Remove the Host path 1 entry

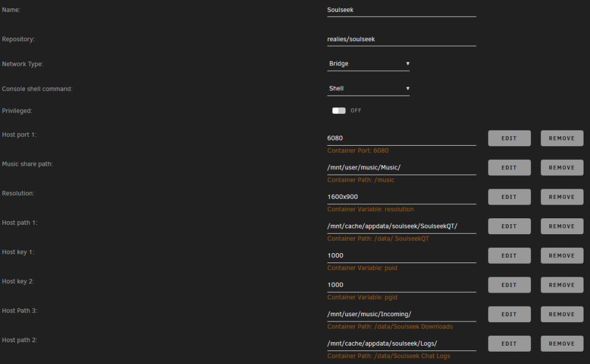tap(562, 226)
